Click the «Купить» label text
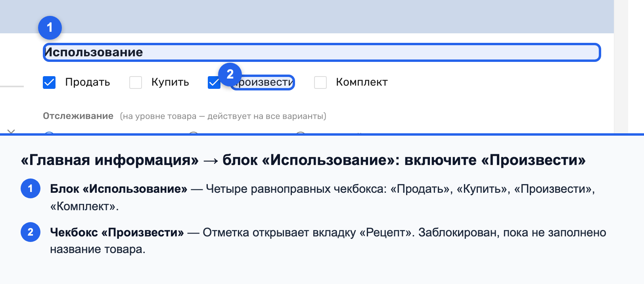644x284 pixels. click(170, 82)
